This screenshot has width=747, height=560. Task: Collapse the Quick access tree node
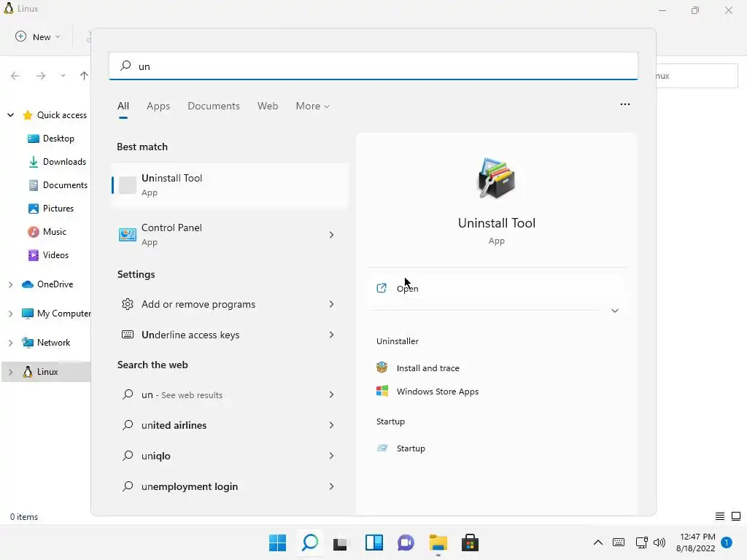(10, 114)
